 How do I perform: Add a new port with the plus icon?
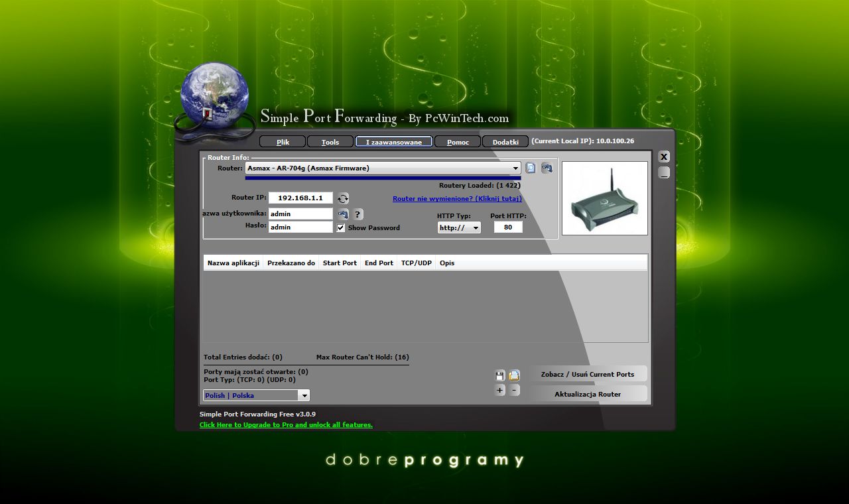pyautogui.click(x=499, y=390)
